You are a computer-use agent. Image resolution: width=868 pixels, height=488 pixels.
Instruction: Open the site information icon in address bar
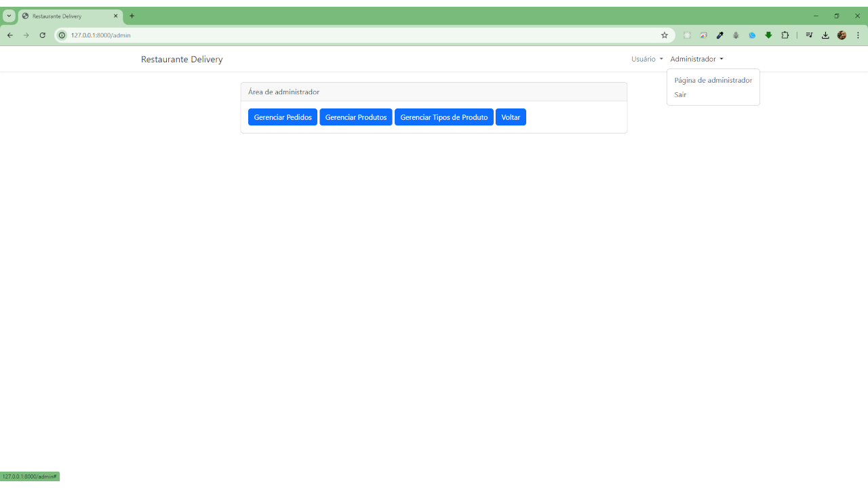[62, 35]
